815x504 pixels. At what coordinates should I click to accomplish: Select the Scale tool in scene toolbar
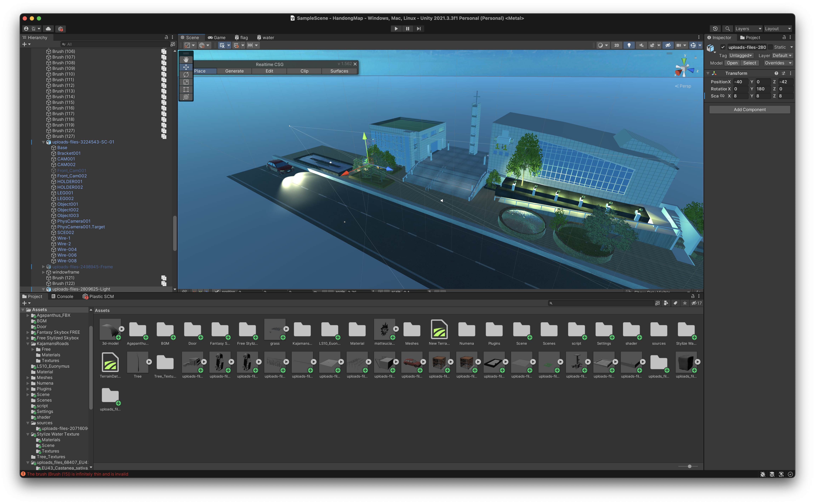[x=186, y=82]
